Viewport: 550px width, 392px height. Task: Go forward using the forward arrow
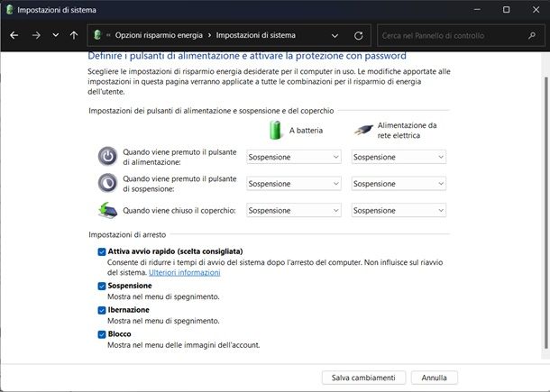coord(36,35)
